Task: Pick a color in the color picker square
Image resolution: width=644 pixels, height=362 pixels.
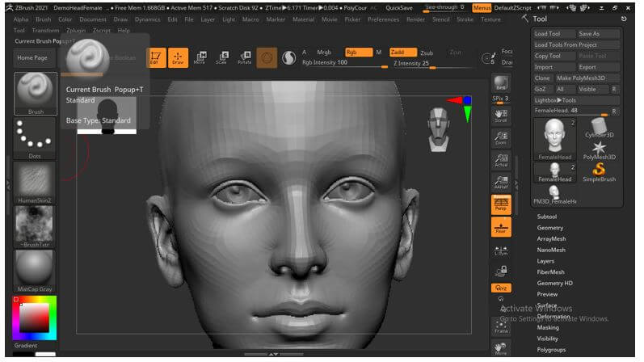Action: pyautogui.click(x=35, y=318)
